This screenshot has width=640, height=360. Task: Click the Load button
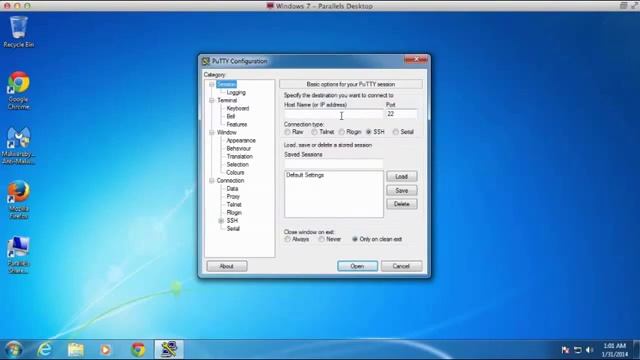[x=402, y=176]
